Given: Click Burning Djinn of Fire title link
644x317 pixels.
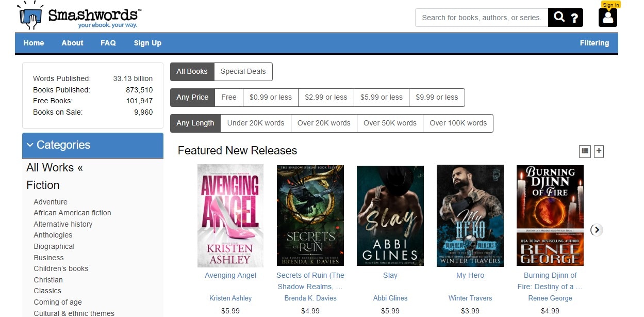Looking at the screenshot, I should pyautogui.click(x=550, y=281).
